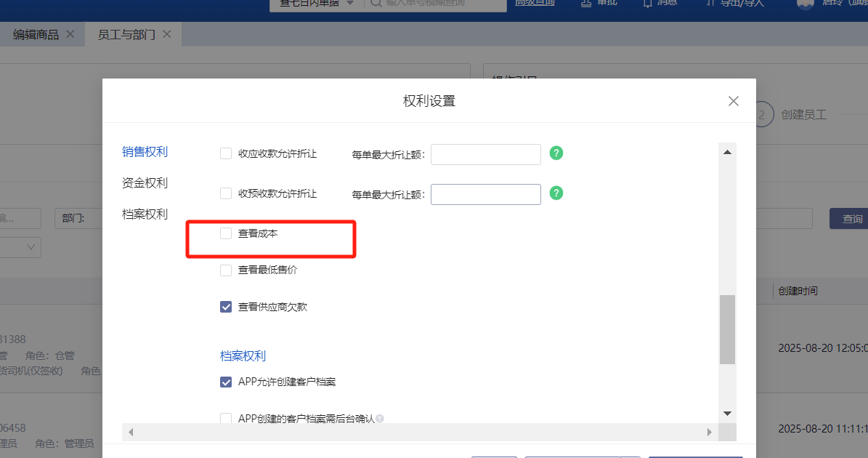
Task: Click the vertical scrollbar thumb in dialog
Action: (x=727, y=329)
